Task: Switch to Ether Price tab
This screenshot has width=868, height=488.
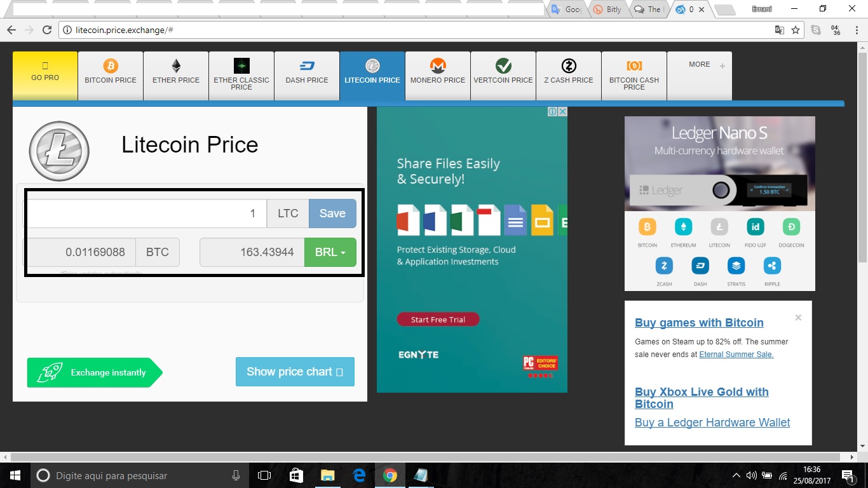Action: [176, 76]
